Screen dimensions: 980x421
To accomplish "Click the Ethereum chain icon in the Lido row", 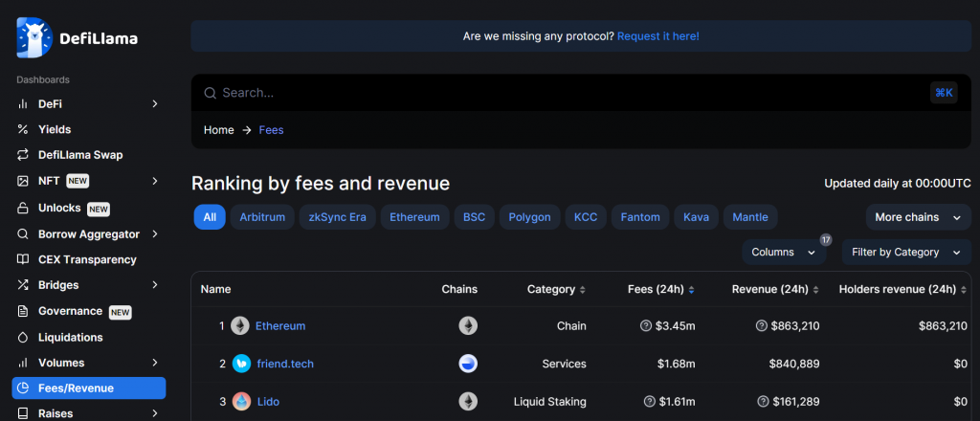I will (468, 402).
